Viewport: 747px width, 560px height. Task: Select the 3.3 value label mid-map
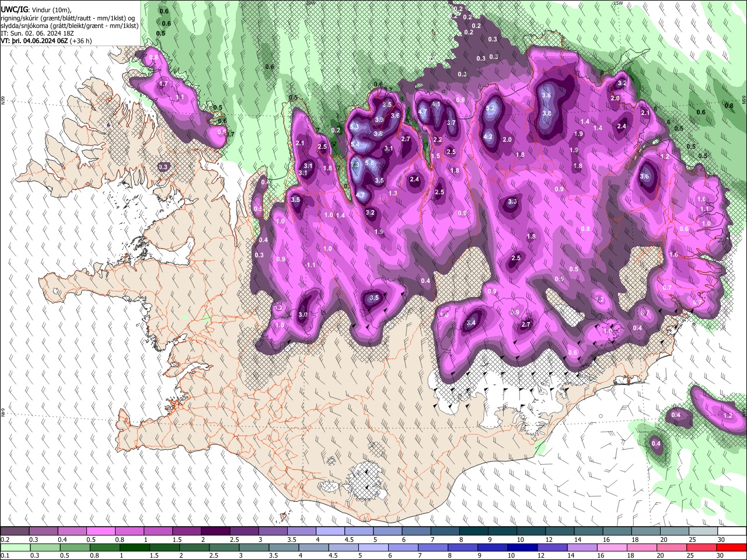(512, 202)
